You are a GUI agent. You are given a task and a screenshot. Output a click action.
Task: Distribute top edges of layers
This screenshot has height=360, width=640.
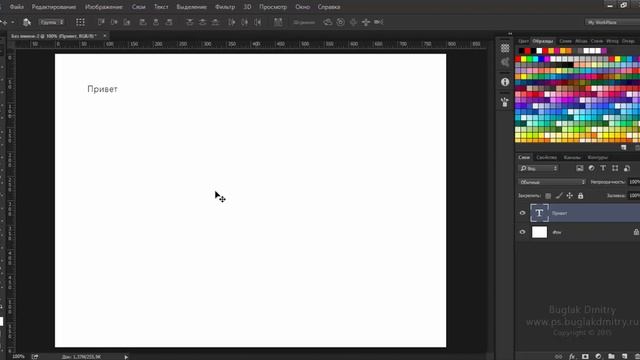click(190, 22)
